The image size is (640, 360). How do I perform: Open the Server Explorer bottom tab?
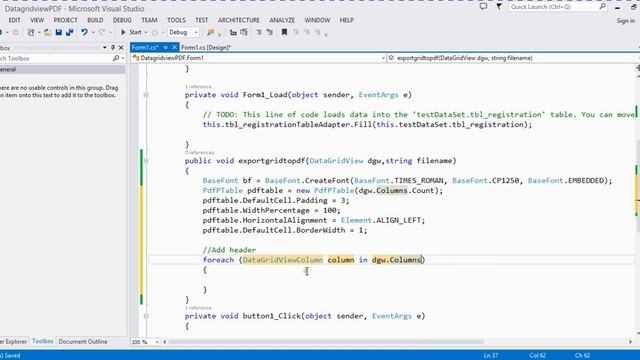click(x=14, y=342)
